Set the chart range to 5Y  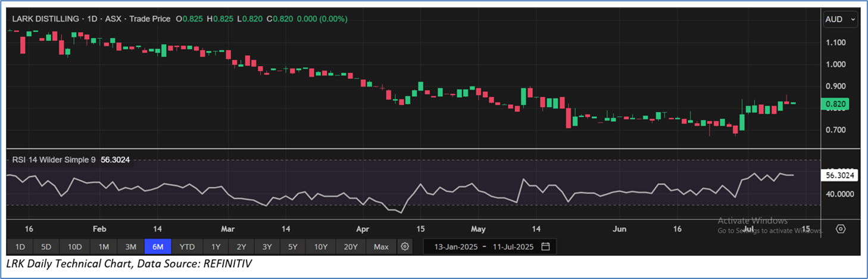pyautogui.click(x=294, y=247)
